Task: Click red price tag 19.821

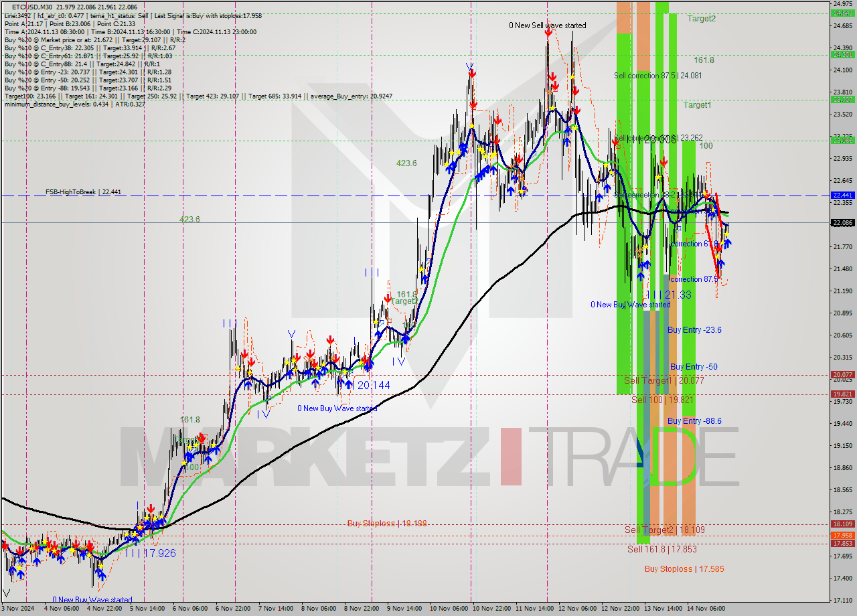Action: (x=842, y=394)
